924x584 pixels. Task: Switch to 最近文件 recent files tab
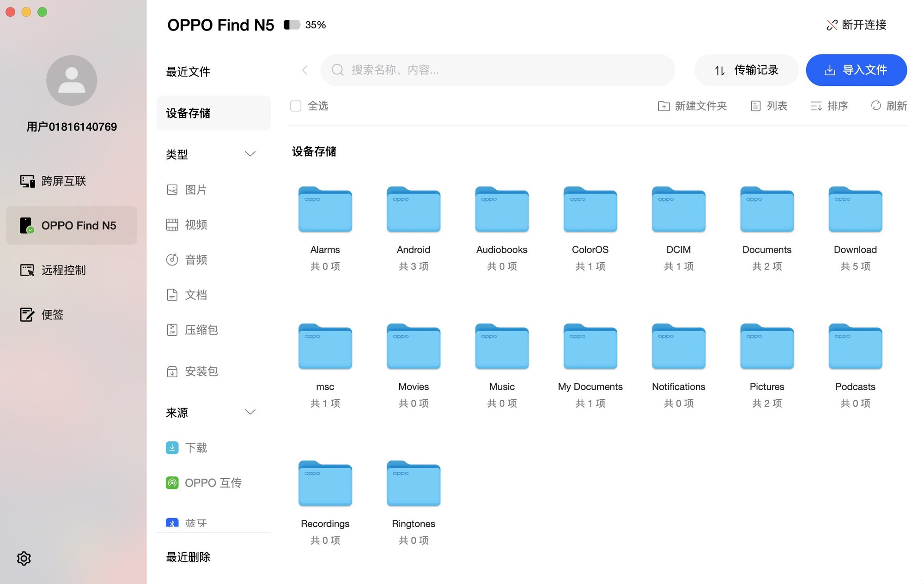click(x=188, y=72)
